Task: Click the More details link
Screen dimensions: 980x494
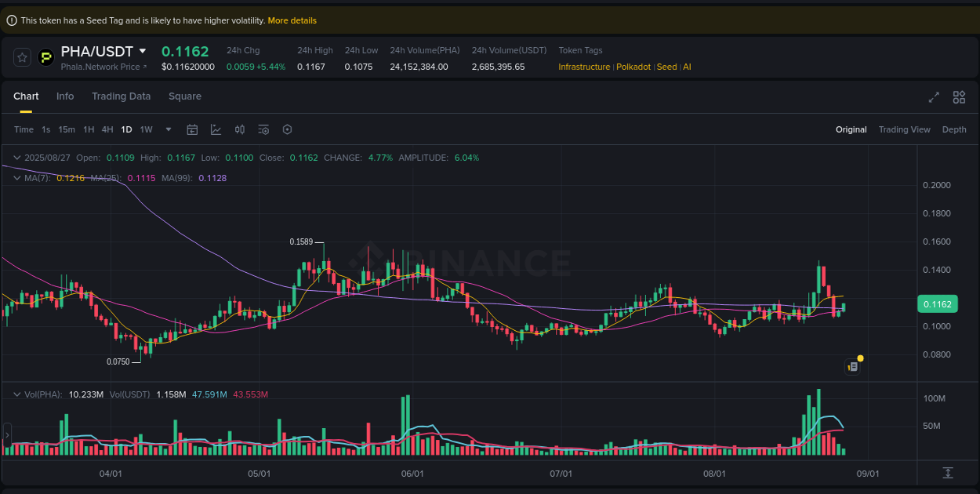Action: pos(292,20)
